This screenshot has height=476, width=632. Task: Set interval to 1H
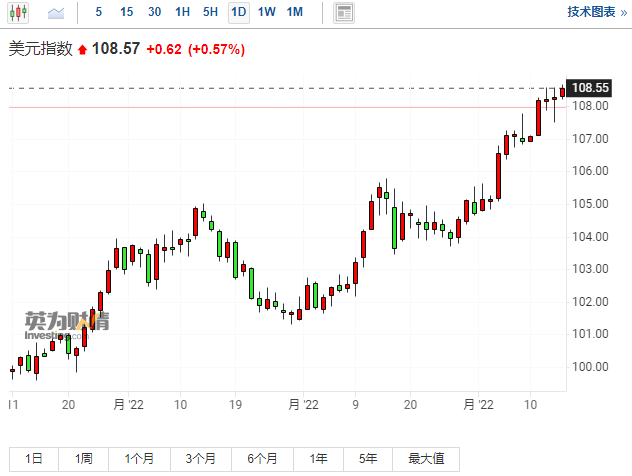coord(182,12)
